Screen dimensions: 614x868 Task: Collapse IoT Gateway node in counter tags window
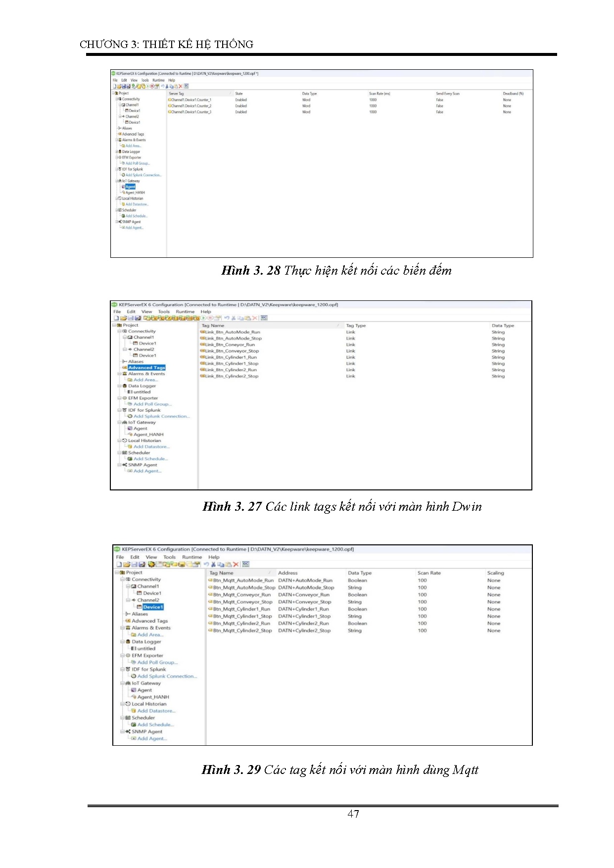(x=116, y=181)
